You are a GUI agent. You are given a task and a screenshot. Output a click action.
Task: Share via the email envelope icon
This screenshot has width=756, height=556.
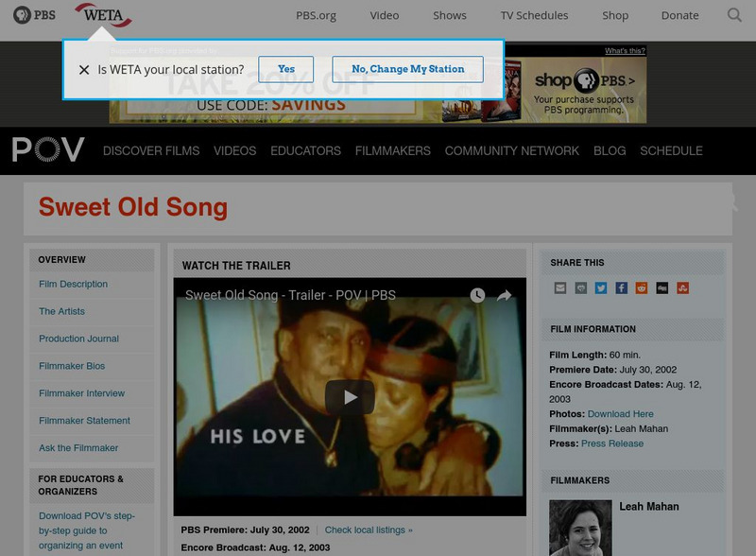(x=560, y=288)
